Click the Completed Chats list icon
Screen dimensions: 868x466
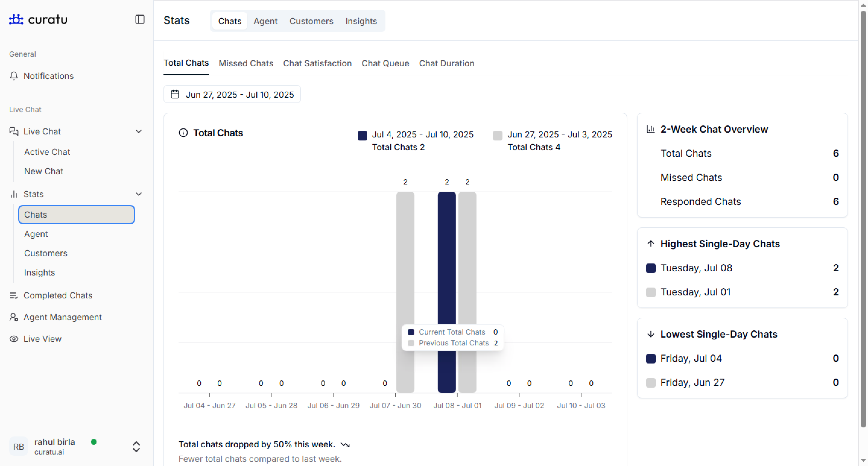tap(14, 295)
